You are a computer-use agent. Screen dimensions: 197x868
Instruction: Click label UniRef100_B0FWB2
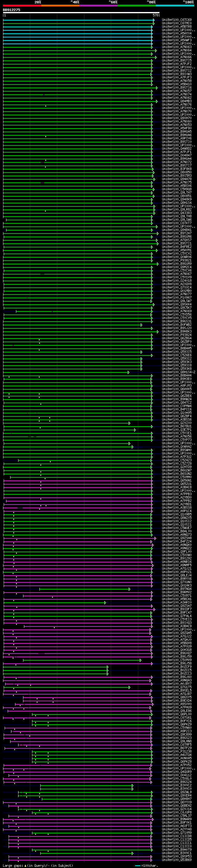coord(177,325)
